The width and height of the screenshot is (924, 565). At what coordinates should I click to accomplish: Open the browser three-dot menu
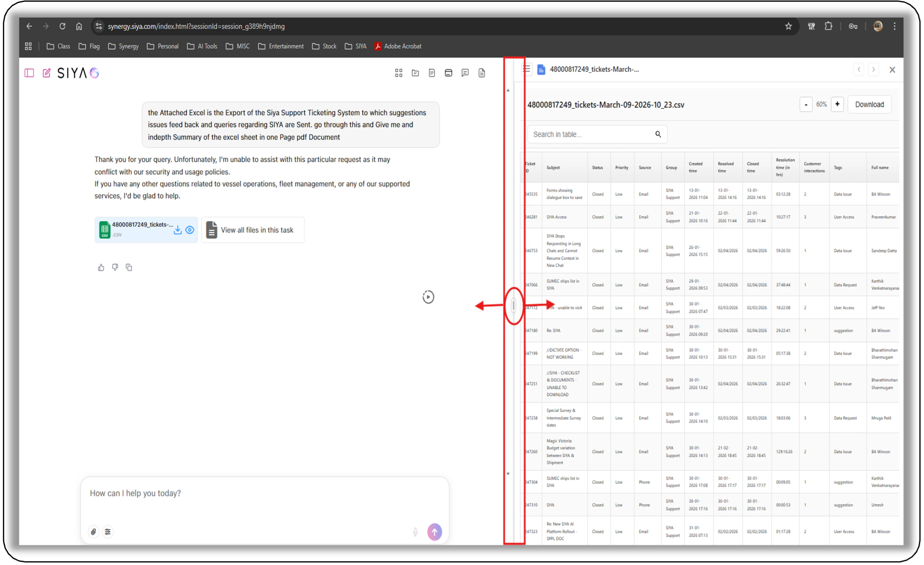click(895, 26)
